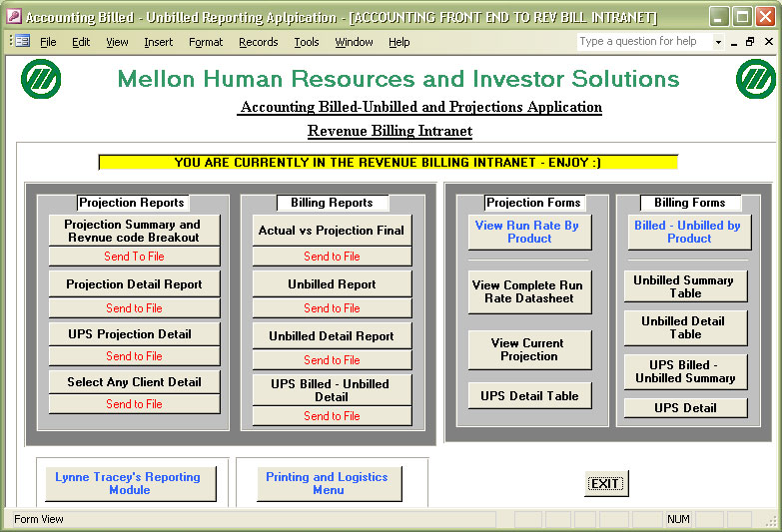The height and width of the screenshot is (532, 782).
Task: Click the Projection Reports group label
Action: (132, 203)
